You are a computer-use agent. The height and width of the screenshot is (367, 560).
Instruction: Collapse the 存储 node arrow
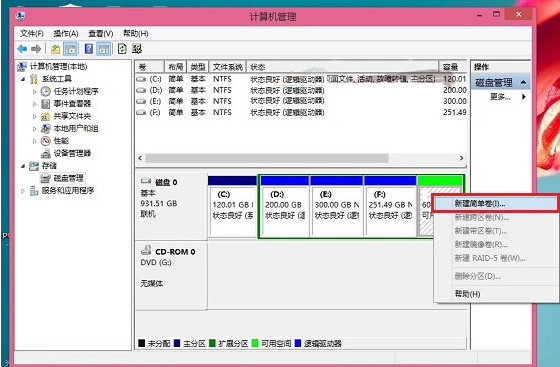(23, 166)
